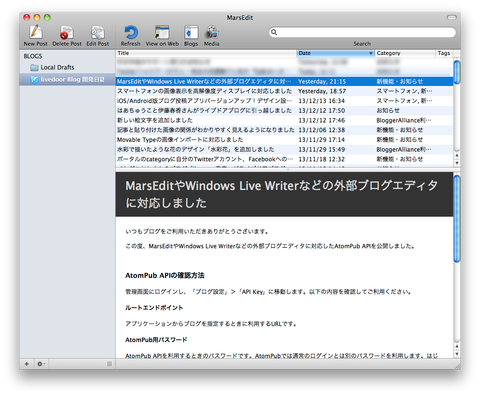Click the preview pane scrollbar thumb
The height and width of the screenshot is (396, 480).
457,218
